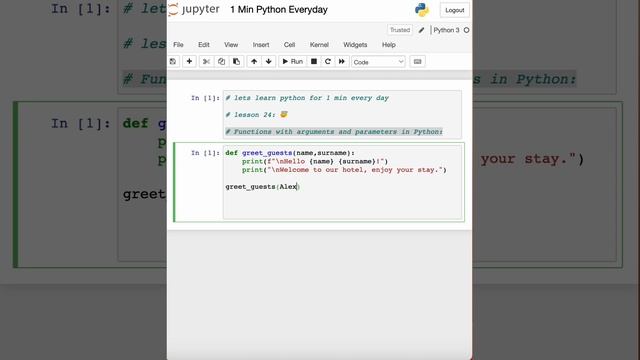Click the Logout button
This screenshot has width=640, height=360.
(455, 10)
